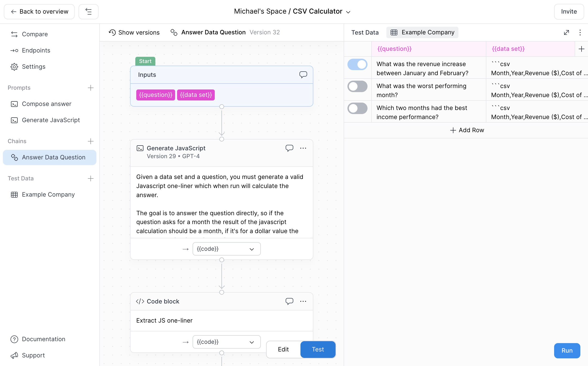Open Example Company test data in sidebar
This screenshot has width=588, height=366.
point(49,195)
